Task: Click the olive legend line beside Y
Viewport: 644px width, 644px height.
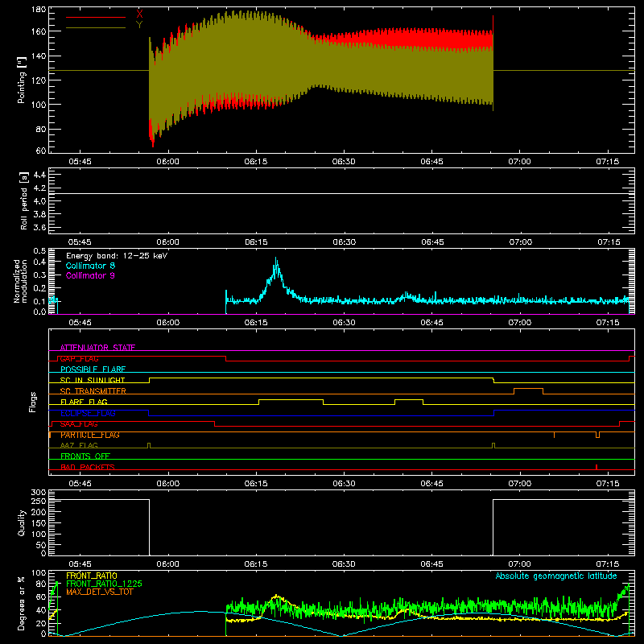Action: coord(96,27)
